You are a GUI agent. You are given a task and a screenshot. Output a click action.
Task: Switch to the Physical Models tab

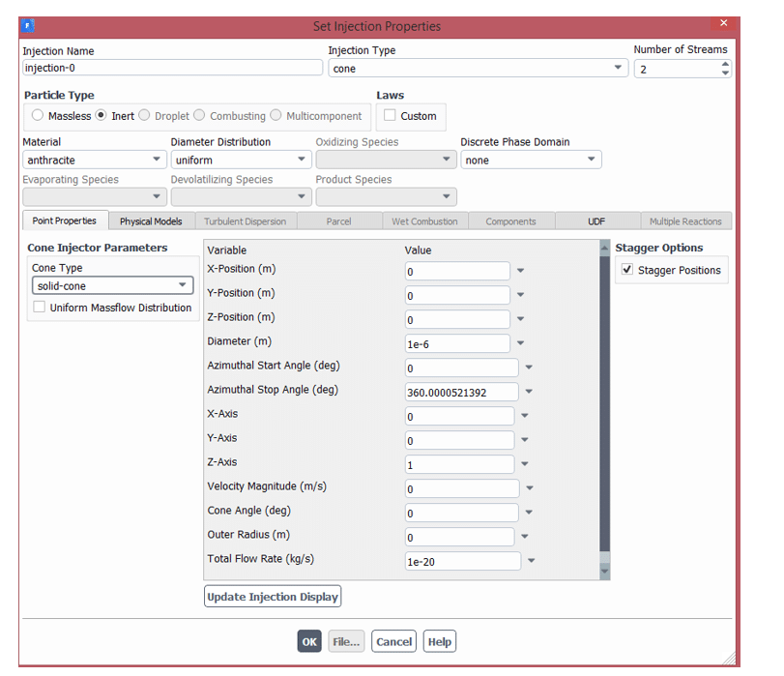click(x=151, y=221)
